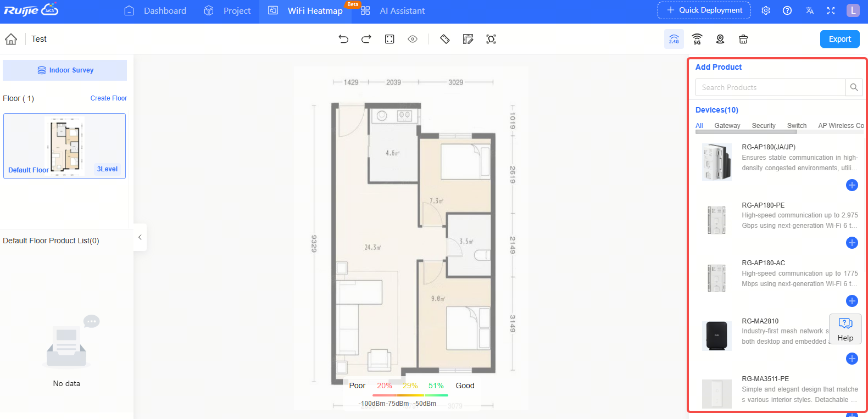Click the RG-MA2810 product image
Viewport: 868px width, 419px height.
point(717,336)
